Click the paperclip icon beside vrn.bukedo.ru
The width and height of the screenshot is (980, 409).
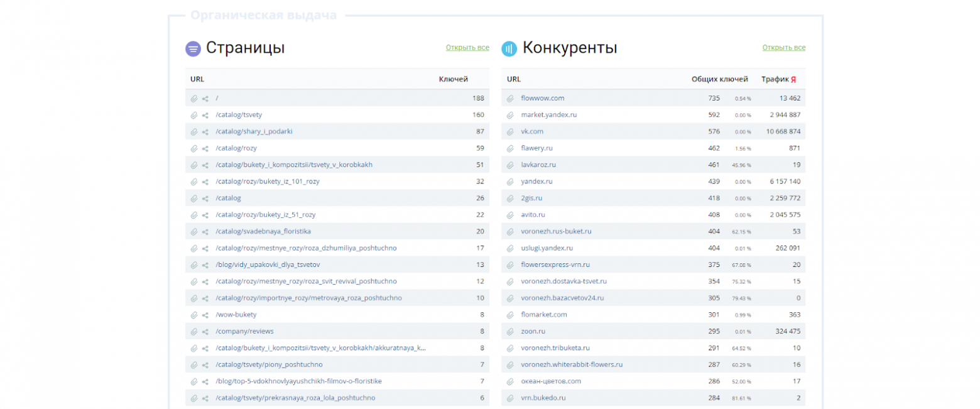(511, 398)
